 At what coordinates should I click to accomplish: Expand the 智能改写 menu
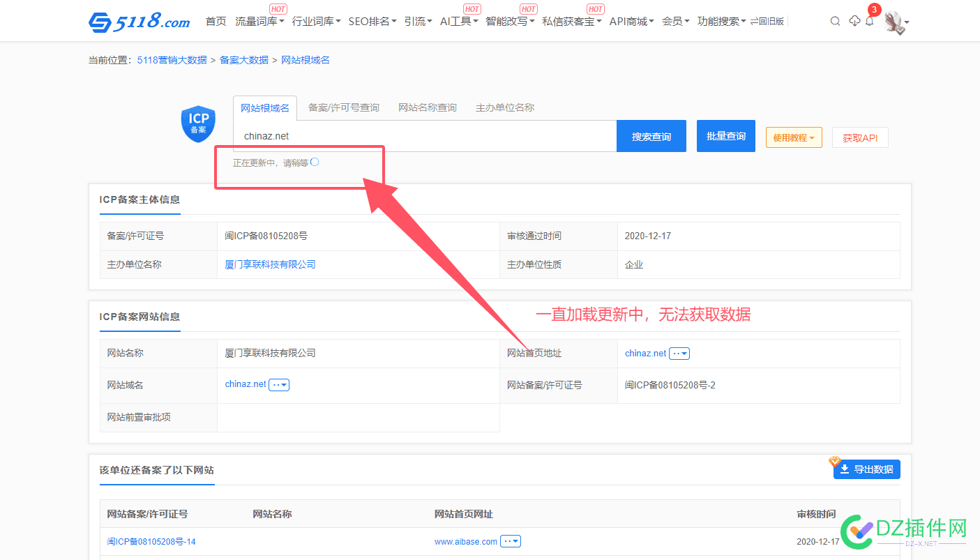(510, 22)
